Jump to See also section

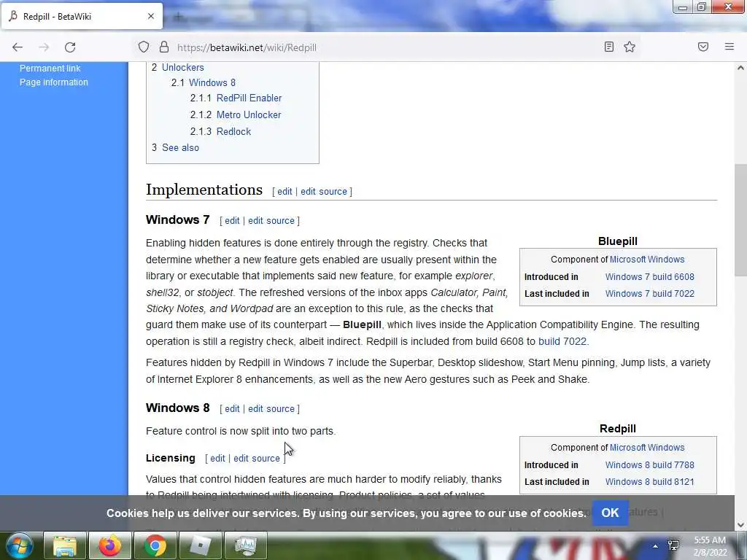181,147
